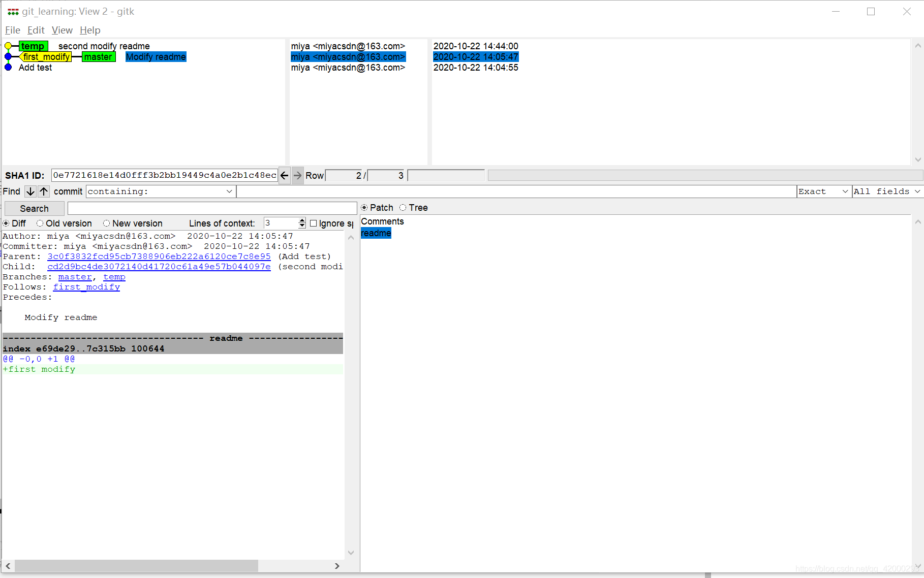Open the Edit menu
This screenshot has height=578, width=924.
pos(36,30)
